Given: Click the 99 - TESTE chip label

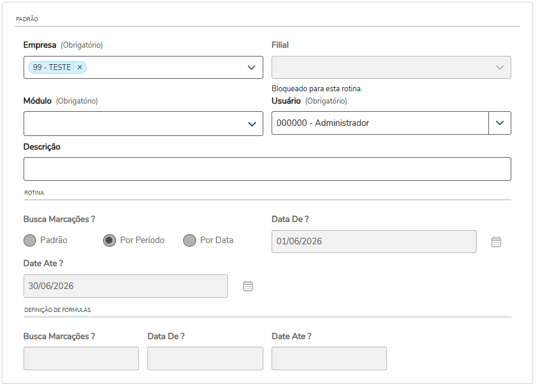Looking at the screenshot, I should click(x=52, y=67).
